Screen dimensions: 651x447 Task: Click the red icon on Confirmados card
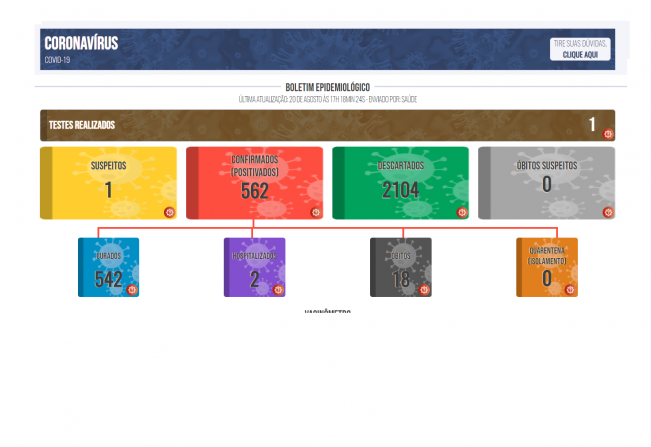pos(315,212)
